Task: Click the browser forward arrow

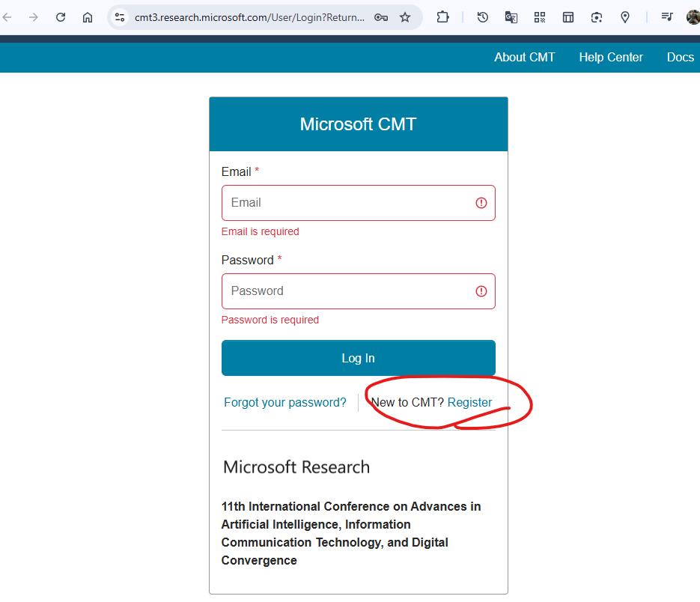Action: 34,17
